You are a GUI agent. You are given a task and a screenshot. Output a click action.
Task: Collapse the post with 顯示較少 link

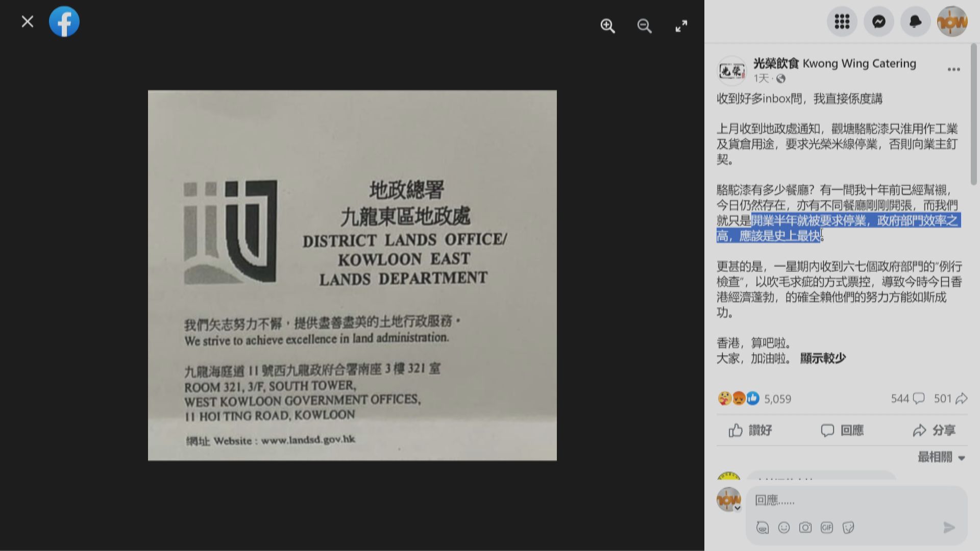pyautogui.click(x=822, y=358)
